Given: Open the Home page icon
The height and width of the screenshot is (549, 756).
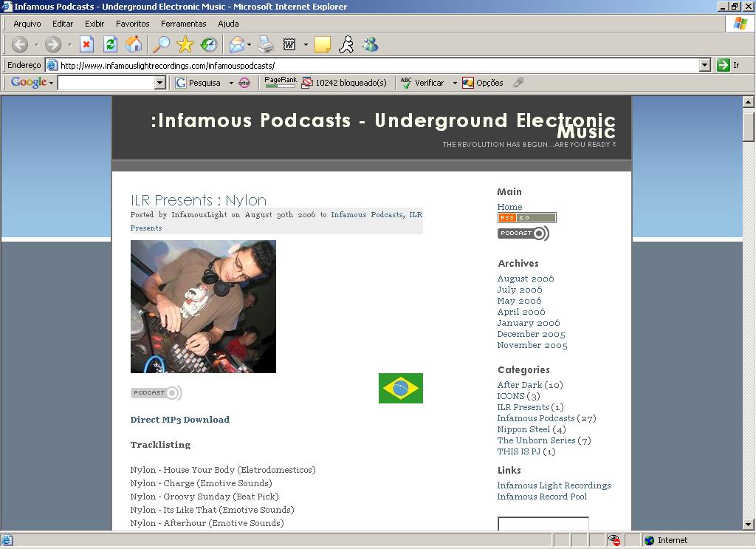Looking at the screenshot, I should coord(134,45).
